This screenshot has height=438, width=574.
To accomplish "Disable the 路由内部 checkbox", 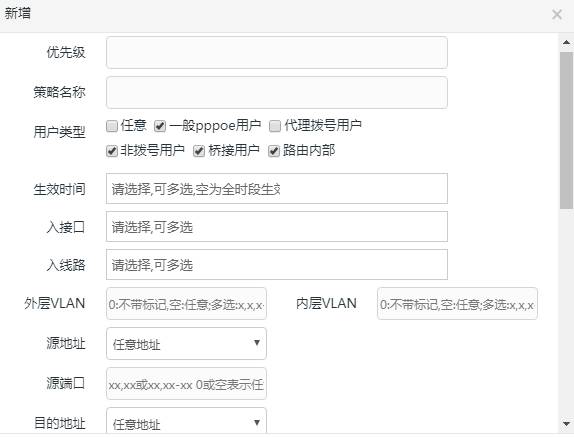I will [x=274, y=151].
